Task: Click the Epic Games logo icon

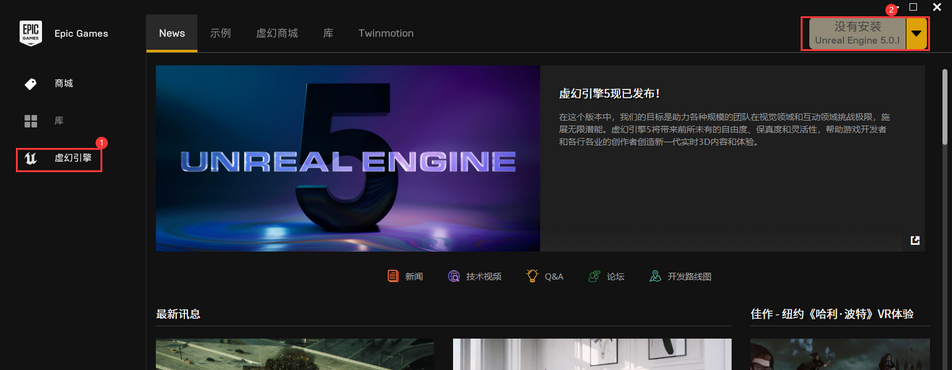Action: [31, 33]
